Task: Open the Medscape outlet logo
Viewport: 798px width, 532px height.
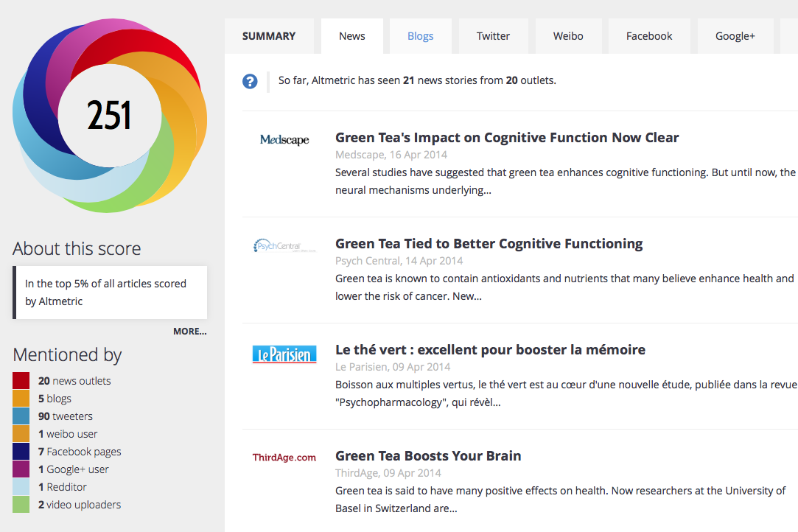Action: (284, 140)
